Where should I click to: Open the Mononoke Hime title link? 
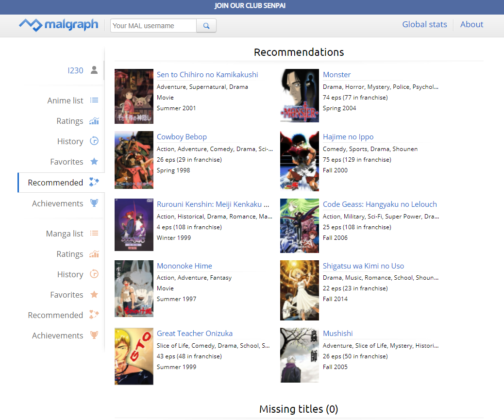[x=184, y=266]
